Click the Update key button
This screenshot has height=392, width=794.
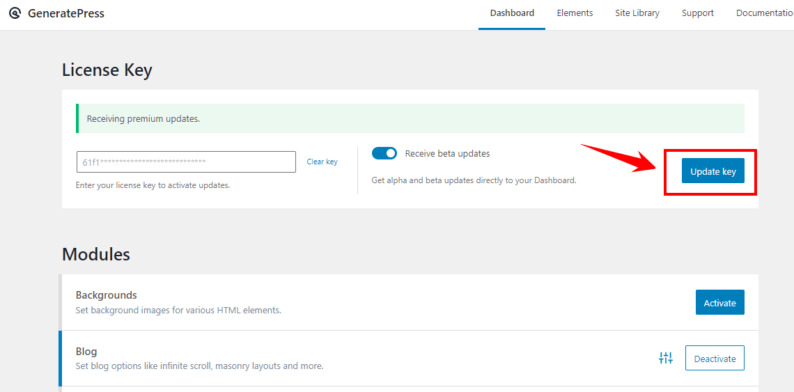[x=713, y=171]
